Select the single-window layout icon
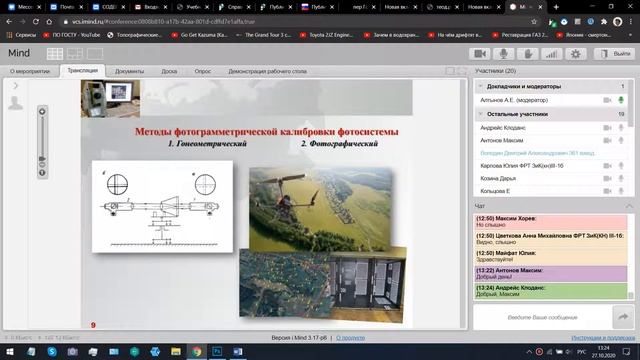Viewport: 640px width, 360px height. click(x=95, y=53)
